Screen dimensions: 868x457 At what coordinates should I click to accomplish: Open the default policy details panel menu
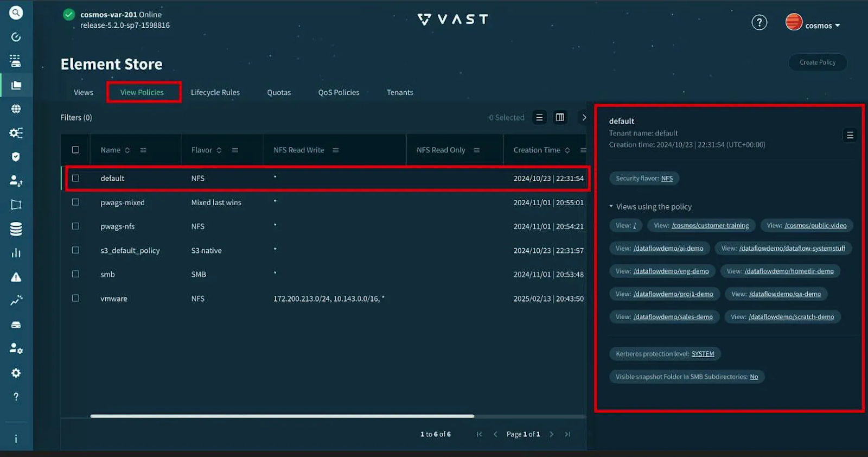tap(850, 135)
